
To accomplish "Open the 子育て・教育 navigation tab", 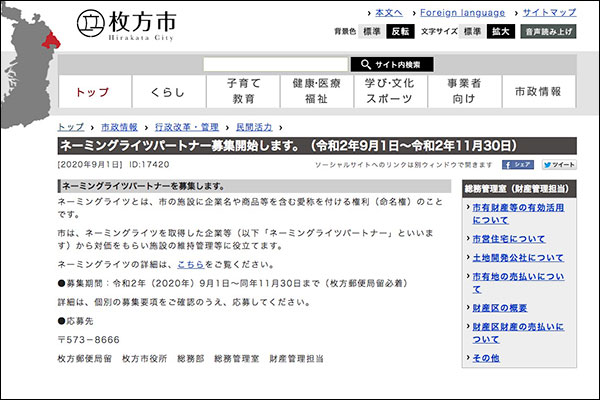I will tap(243, 92).
